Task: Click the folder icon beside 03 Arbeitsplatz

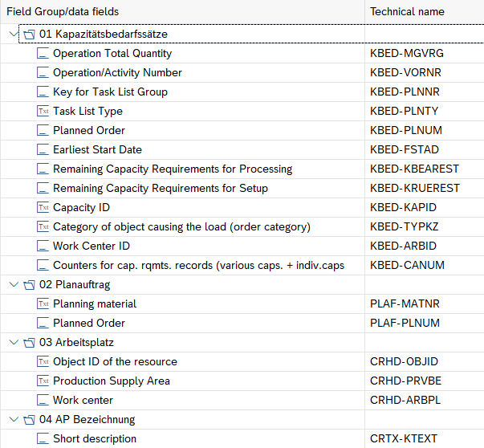Action: click(x=29, y=343)
